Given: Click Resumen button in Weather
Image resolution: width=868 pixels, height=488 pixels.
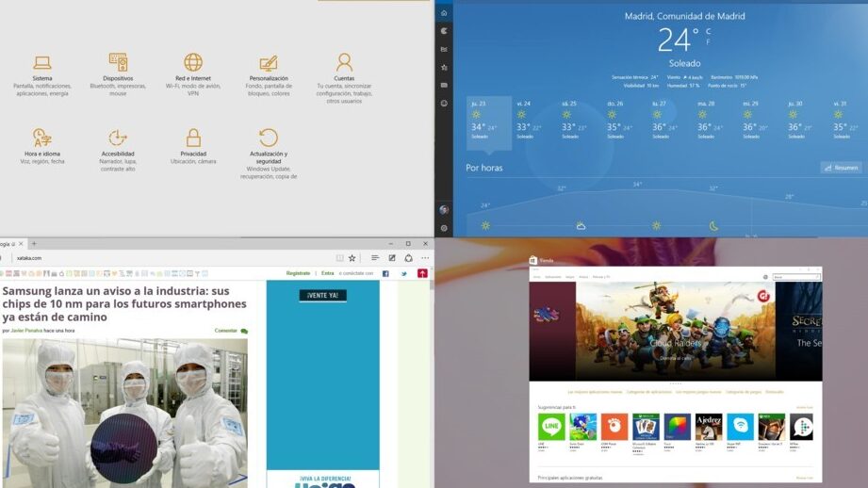Looking at the screenshot, I should (841, 168).
